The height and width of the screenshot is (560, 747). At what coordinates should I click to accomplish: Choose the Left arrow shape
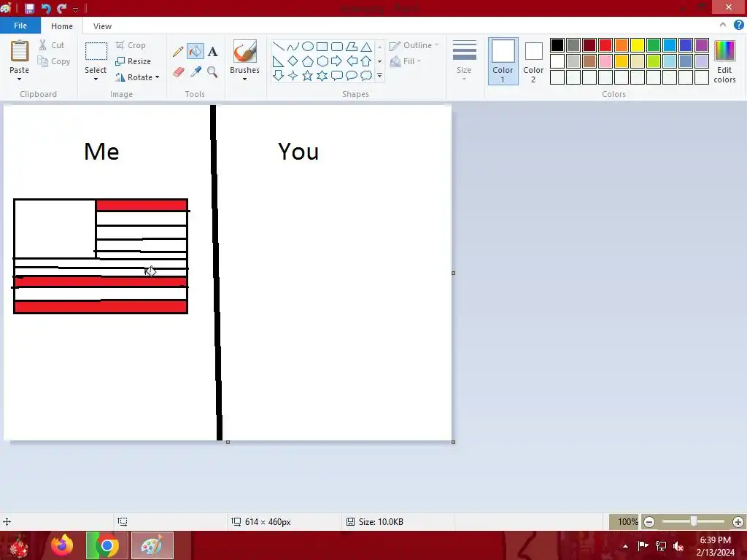(352, 61)
